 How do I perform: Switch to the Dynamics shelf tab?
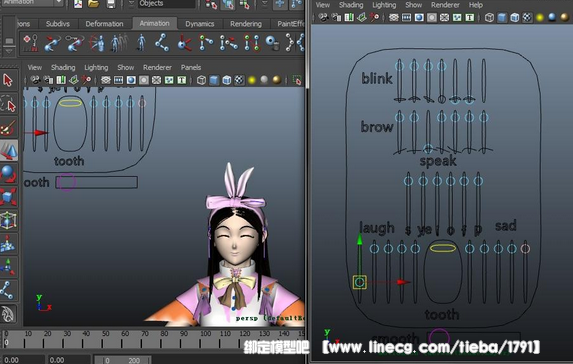200,24
